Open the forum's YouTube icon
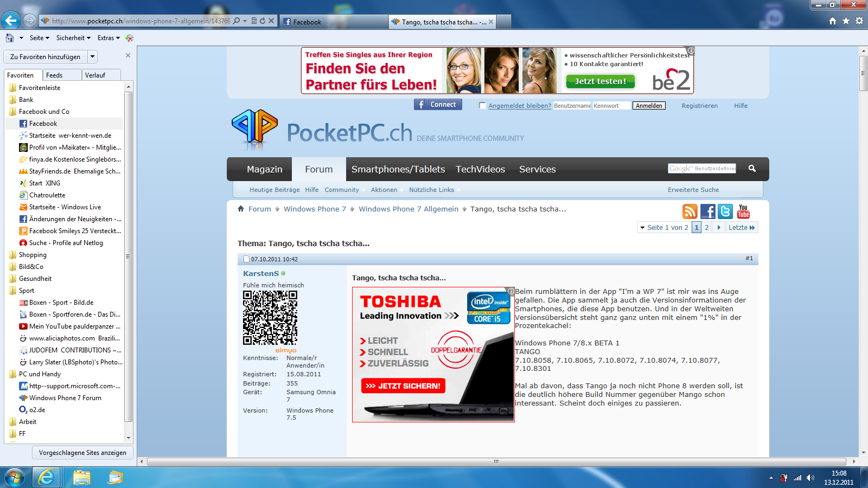The image size is (868, 488). (743, 211)
